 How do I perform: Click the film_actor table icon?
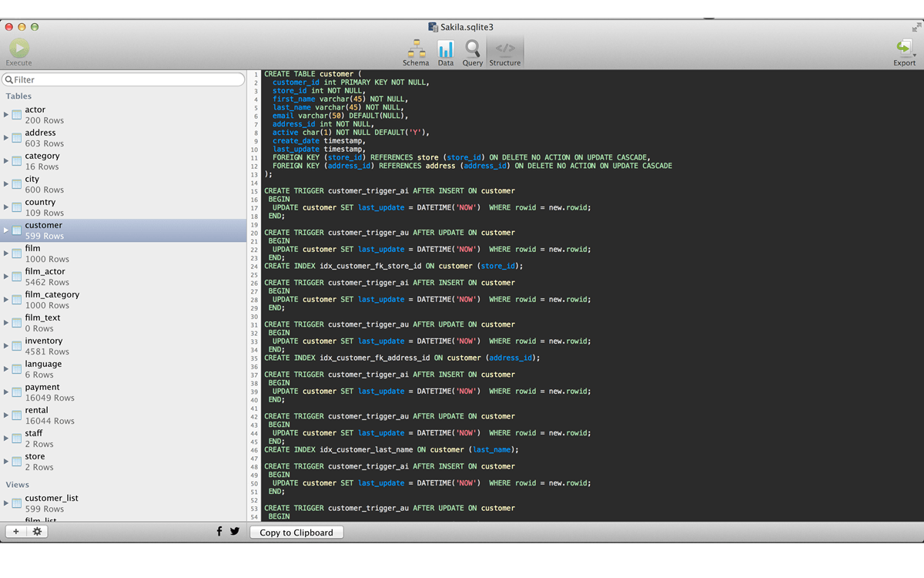17,277
